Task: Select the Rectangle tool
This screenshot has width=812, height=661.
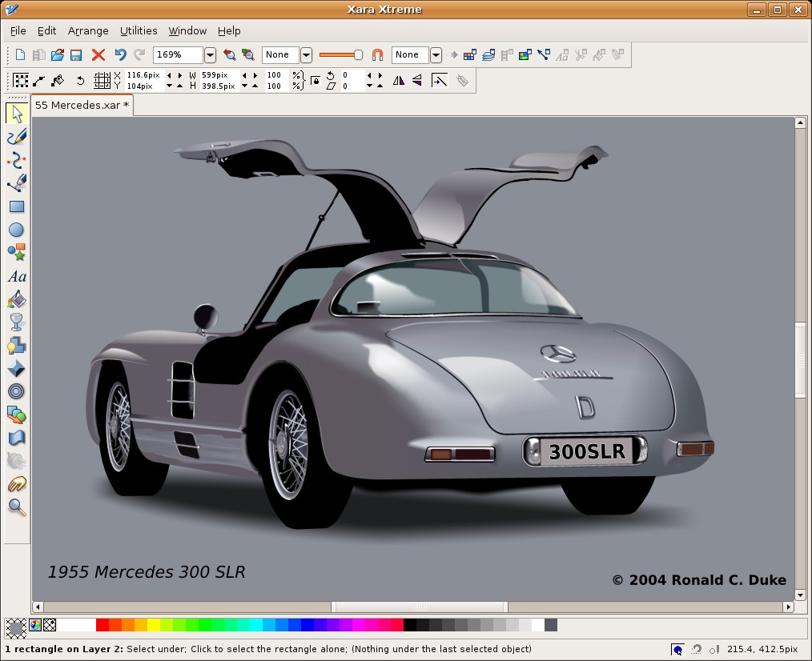Action: click(17, 206)
